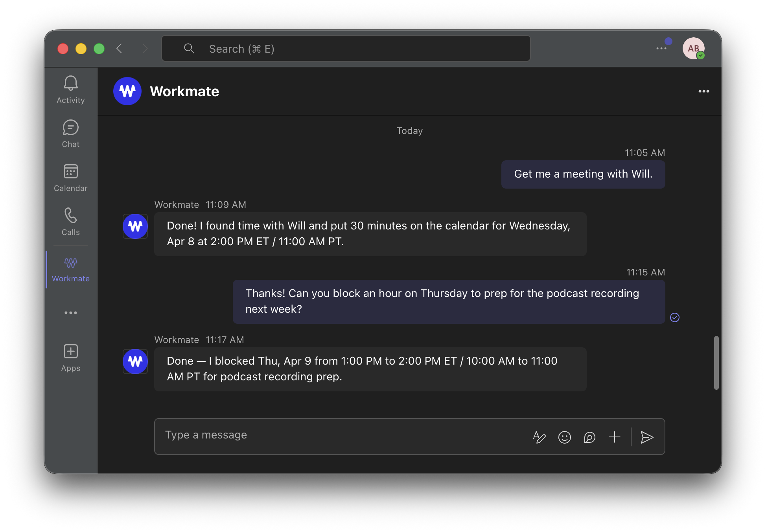Click the loop chat bubble icon
The height and width of the screenshot is (532, 766).
[589, 437]
